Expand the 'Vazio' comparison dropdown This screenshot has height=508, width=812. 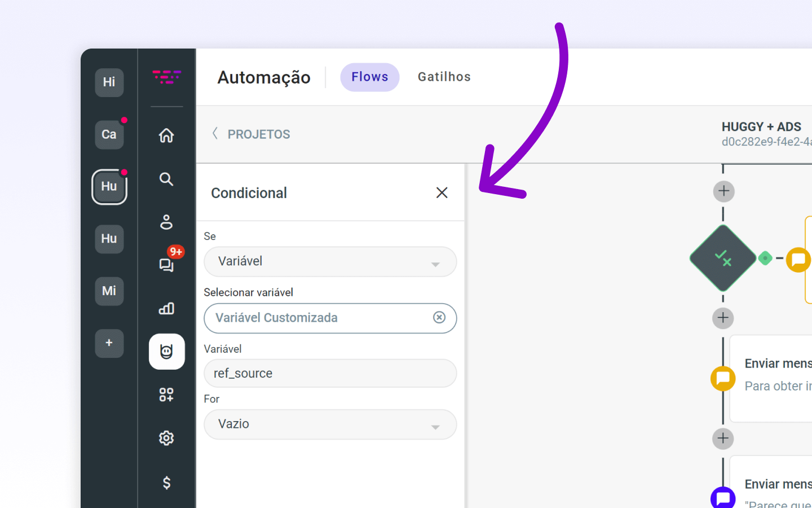pyautogui.click(x=330, y=424)
